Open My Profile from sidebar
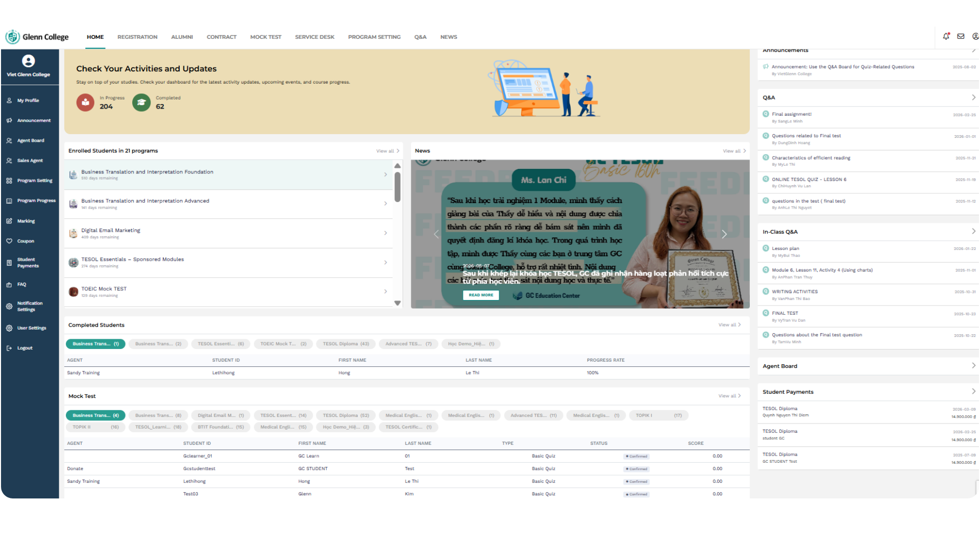Image resolution: width=980 pixels, height=551 pixels. point(28,101)
